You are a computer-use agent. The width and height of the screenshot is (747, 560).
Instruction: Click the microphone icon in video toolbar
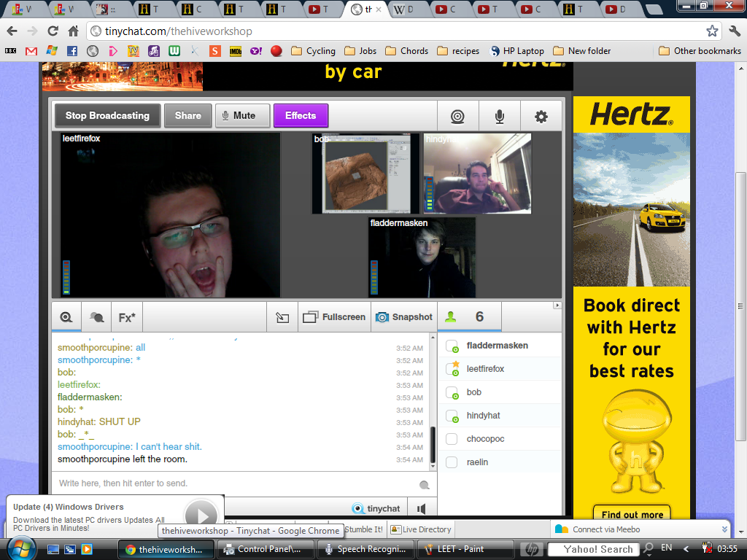[x=499, y=116]
